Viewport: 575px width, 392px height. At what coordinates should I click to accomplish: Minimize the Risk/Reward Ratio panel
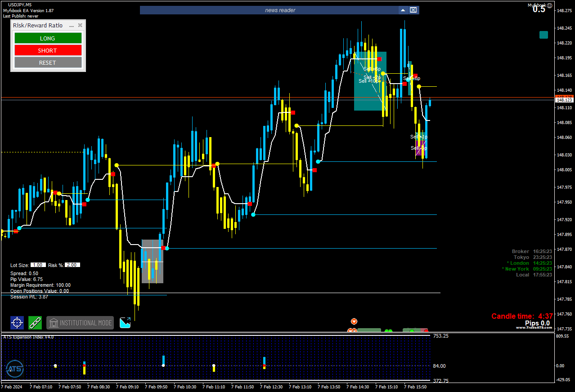pyautogui.click(x=71, y=26)
